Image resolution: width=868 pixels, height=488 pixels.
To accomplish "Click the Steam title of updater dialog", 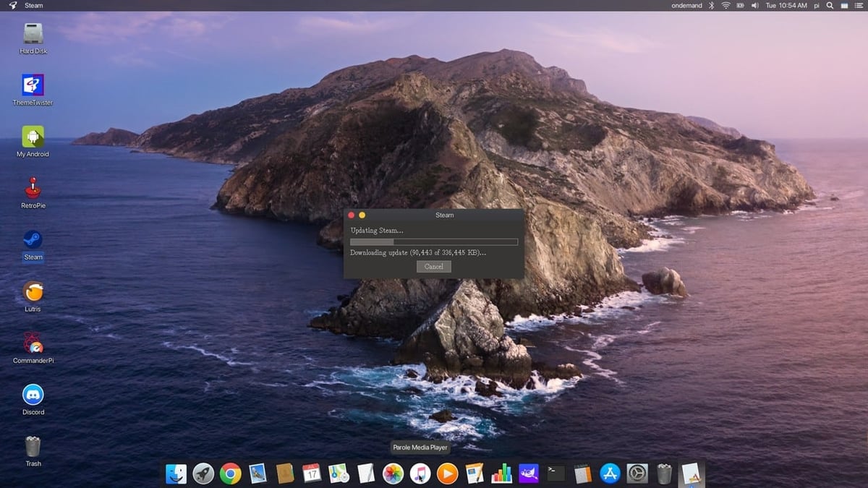I will [x=445, y=215].
